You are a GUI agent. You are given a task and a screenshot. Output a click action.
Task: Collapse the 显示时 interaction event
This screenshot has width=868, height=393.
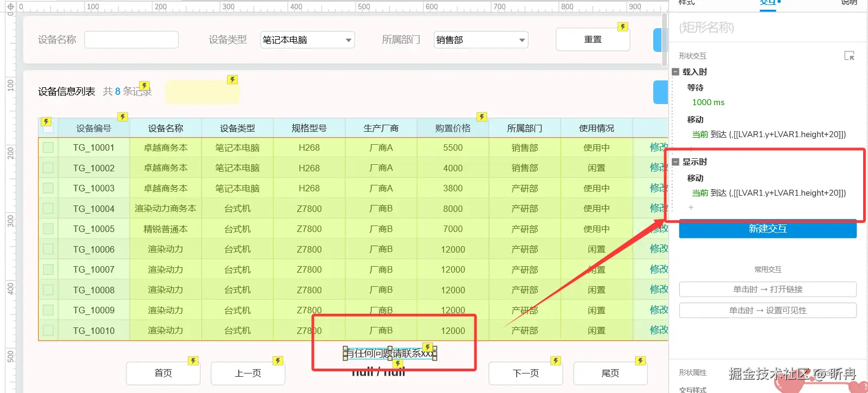[x=676, y=162]
